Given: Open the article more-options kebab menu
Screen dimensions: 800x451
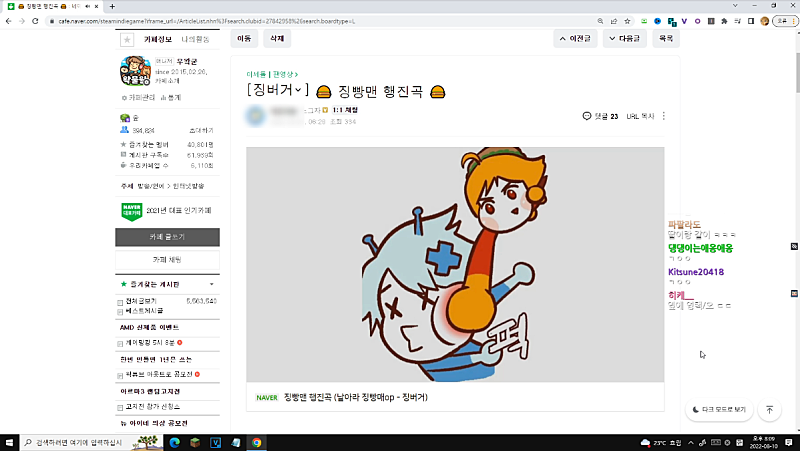Looking at the screenshot, I should pyautogui.click(x=664, y=116).
